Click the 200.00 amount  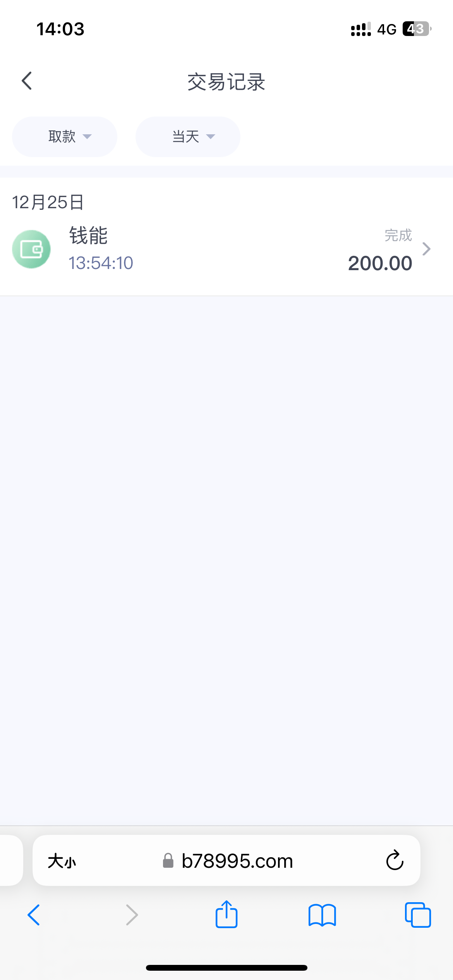coord(380,264)
